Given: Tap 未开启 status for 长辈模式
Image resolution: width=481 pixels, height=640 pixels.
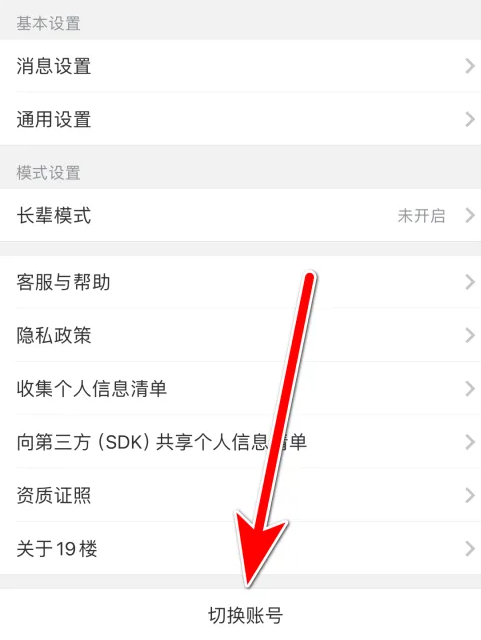Looking at the screenshot, I should click(x=421, y=216).
